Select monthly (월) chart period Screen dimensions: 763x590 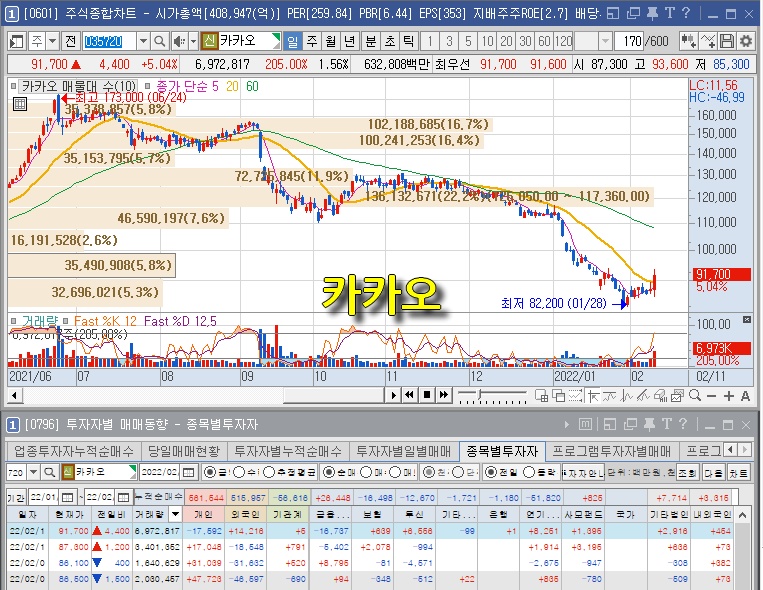point(331,41)
